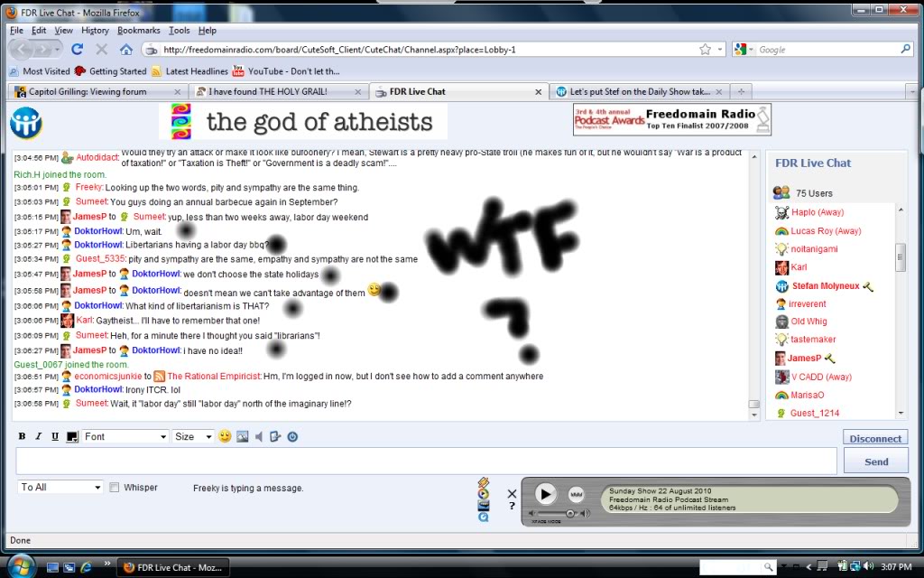Click the Freedomain Radio logo icon
Viewport: 924px width, 578px height.
coord(25,123)
